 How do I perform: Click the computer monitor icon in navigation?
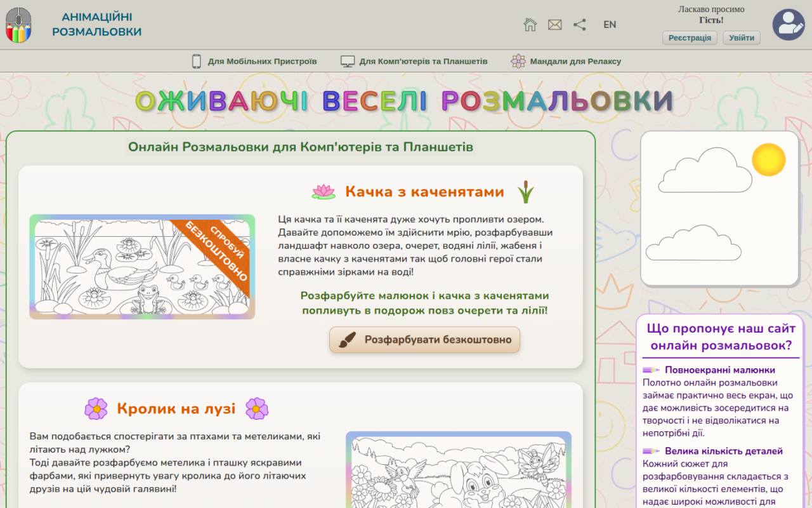click(x=348, y=62)
